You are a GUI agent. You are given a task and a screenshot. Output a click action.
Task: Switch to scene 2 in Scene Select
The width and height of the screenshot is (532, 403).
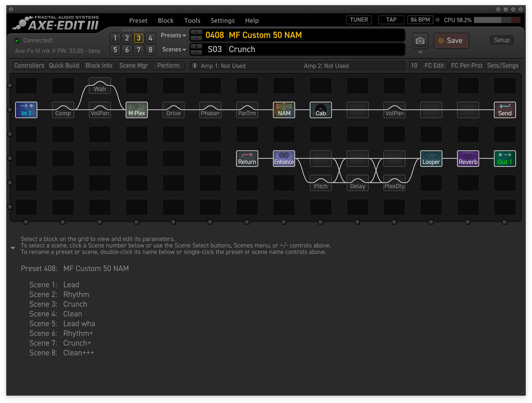tap(127, 38)
